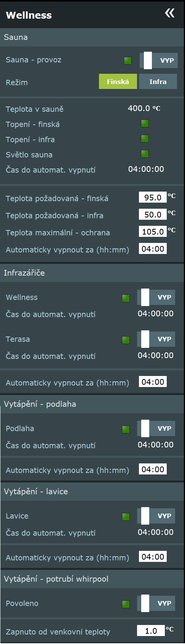The height and width of the screenshot is (644, 185).
Task: Click the Vytápění - lavice section header
Action: click(92, 492)
